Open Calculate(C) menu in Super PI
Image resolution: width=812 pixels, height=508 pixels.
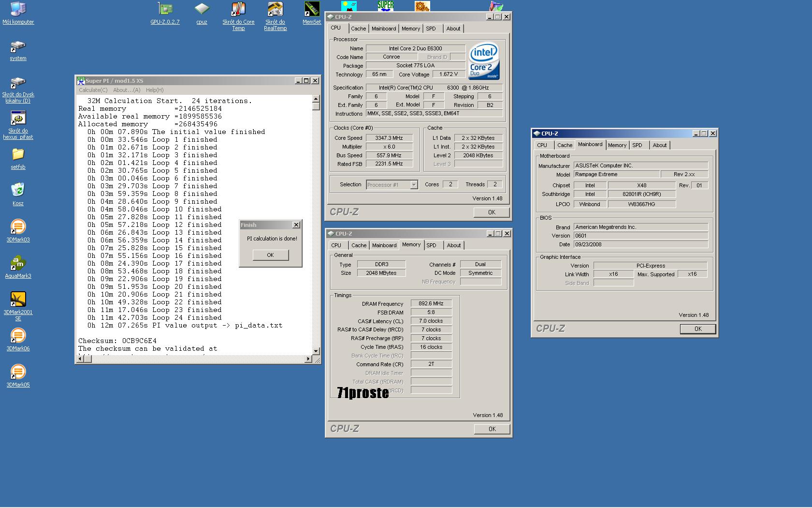[x=93, y=90]
